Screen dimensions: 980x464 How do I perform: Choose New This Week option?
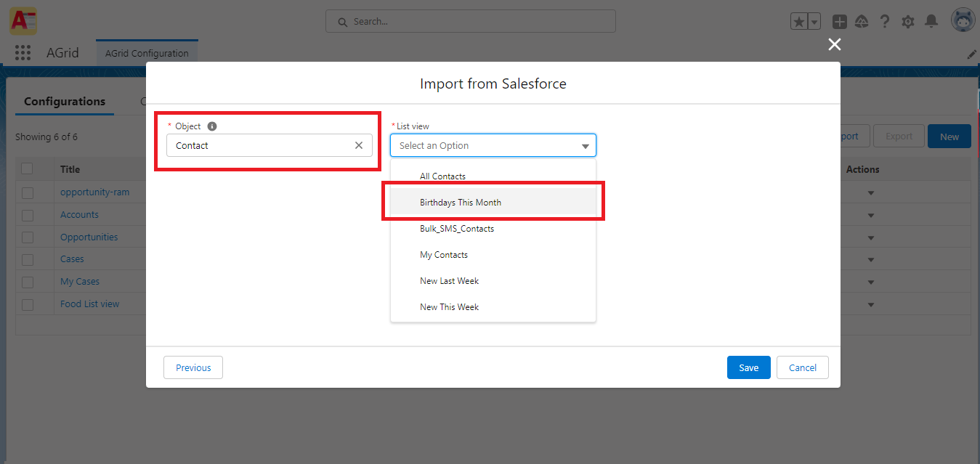coord(493,307)
